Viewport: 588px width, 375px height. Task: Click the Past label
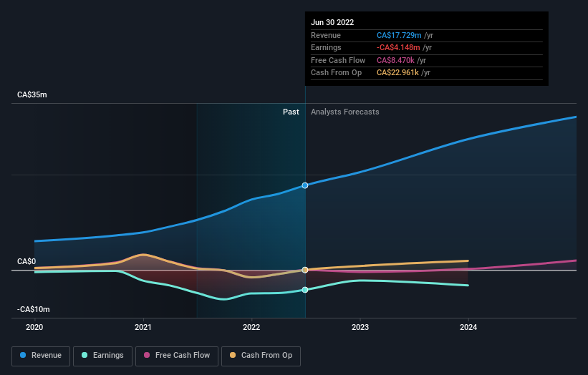tap(291, 112)
